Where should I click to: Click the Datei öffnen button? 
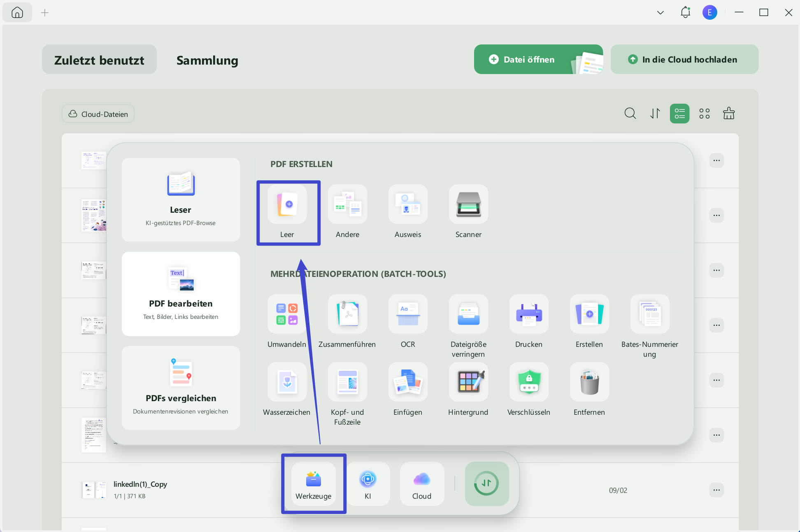[539, 59]
